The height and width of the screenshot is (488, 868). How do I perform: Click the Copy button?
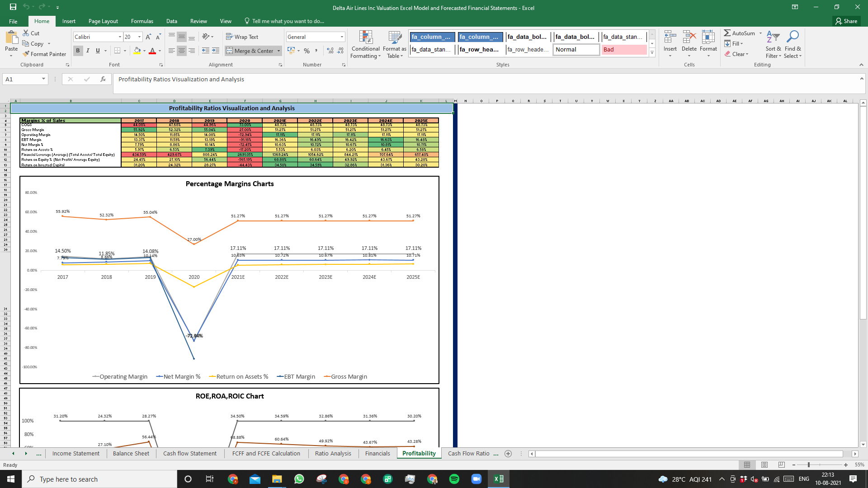click(x=33, y=43)
